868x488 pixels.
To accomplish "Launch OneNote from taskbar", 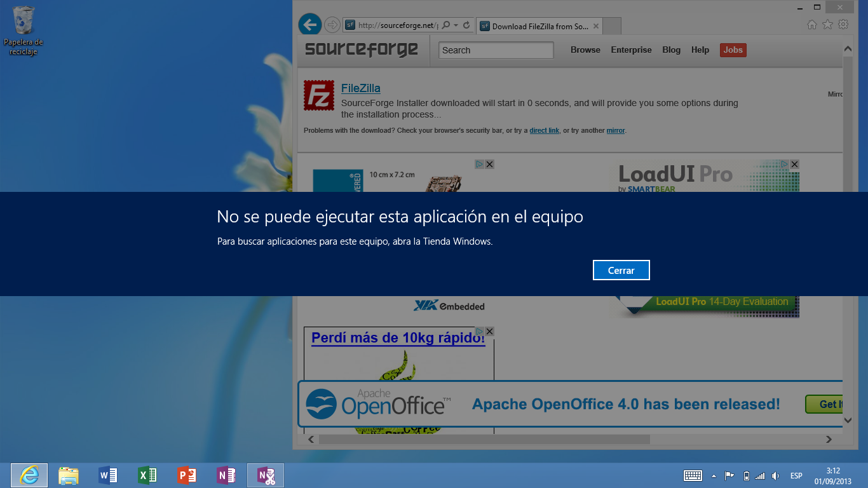I will pyautogui.click(x=226, y=475).
